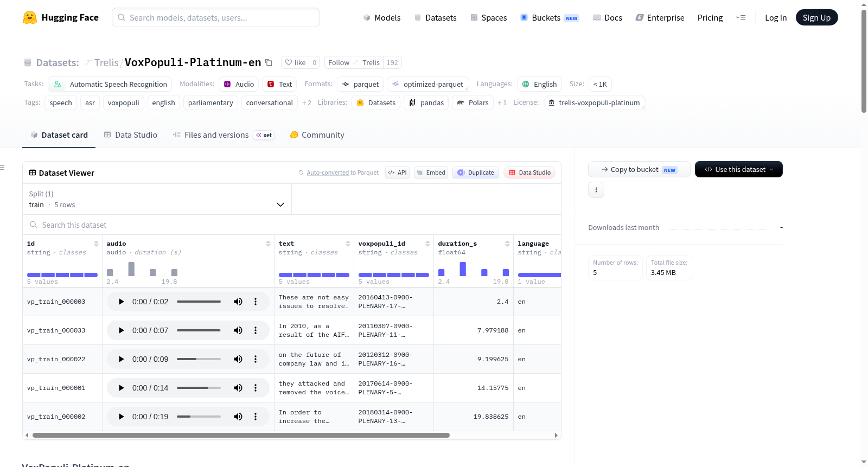Mute audio in the vp_train_000033 row

tap(238, 330)
